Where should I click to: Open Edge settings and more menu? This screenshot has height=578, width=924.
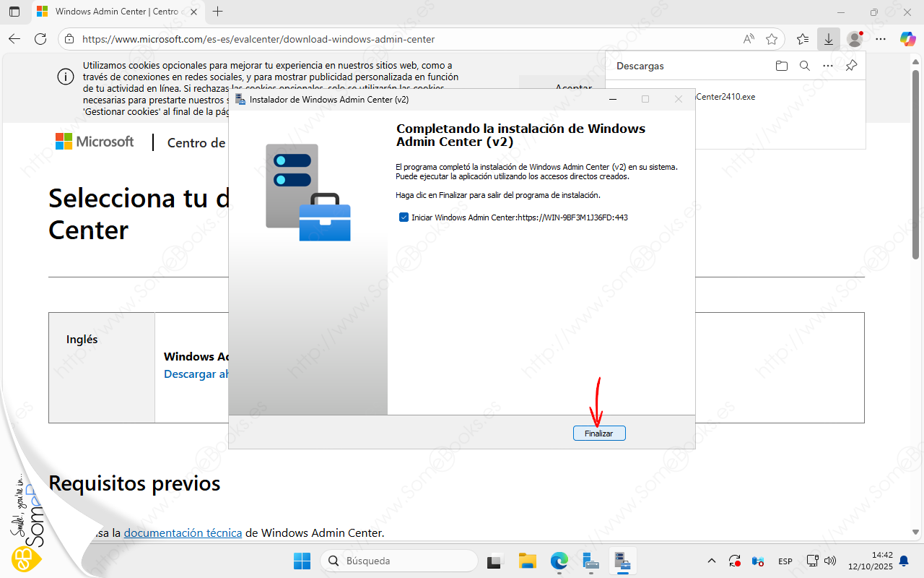click(x=881, y=39)
